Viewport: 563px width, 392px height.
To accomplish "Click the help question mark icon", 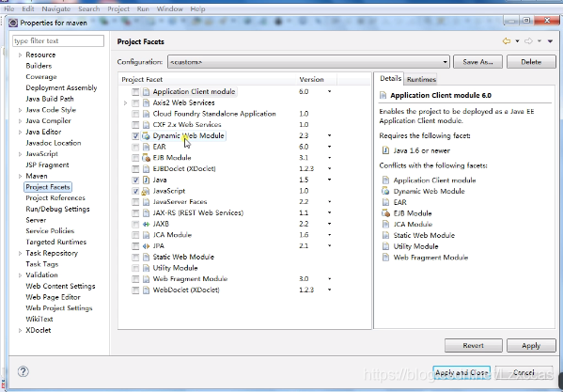I will tap(23, 371).
